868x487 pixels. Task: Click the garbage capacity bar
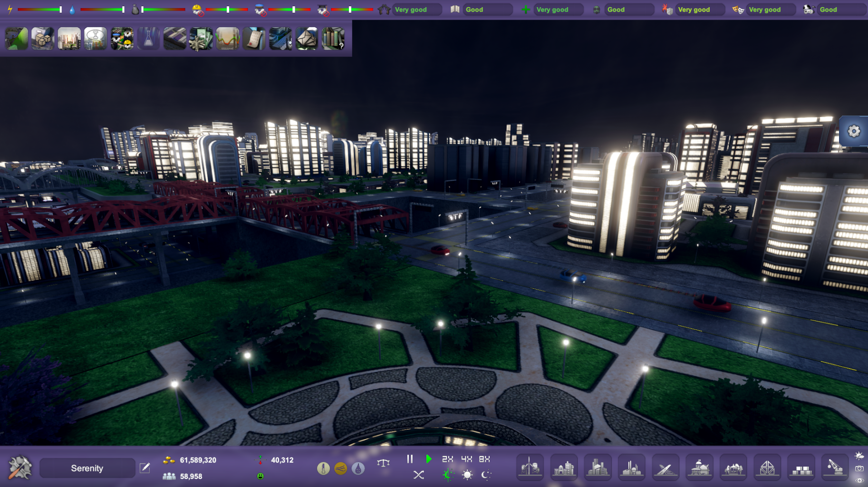tap(164, 10)
